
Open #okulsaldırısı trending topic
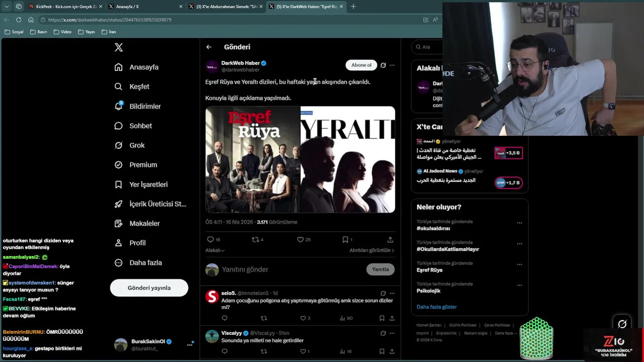(433, 228)
